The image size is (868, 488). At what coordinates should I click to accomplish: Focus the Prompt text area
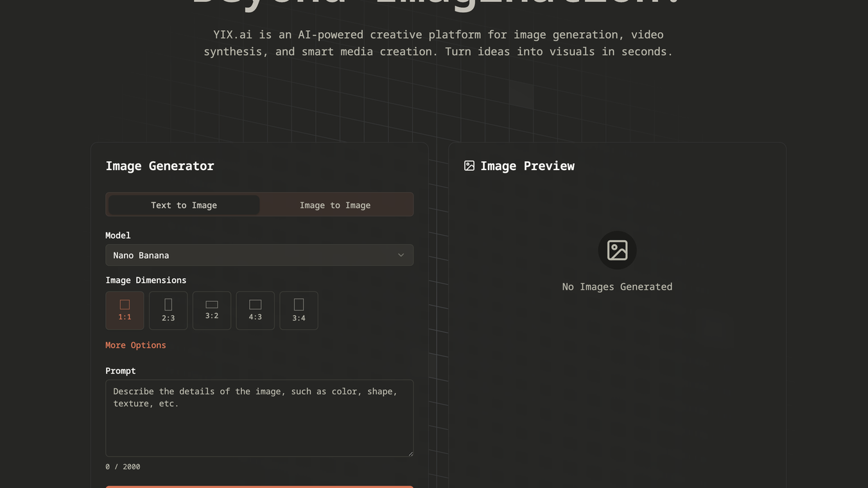[259, 418]
